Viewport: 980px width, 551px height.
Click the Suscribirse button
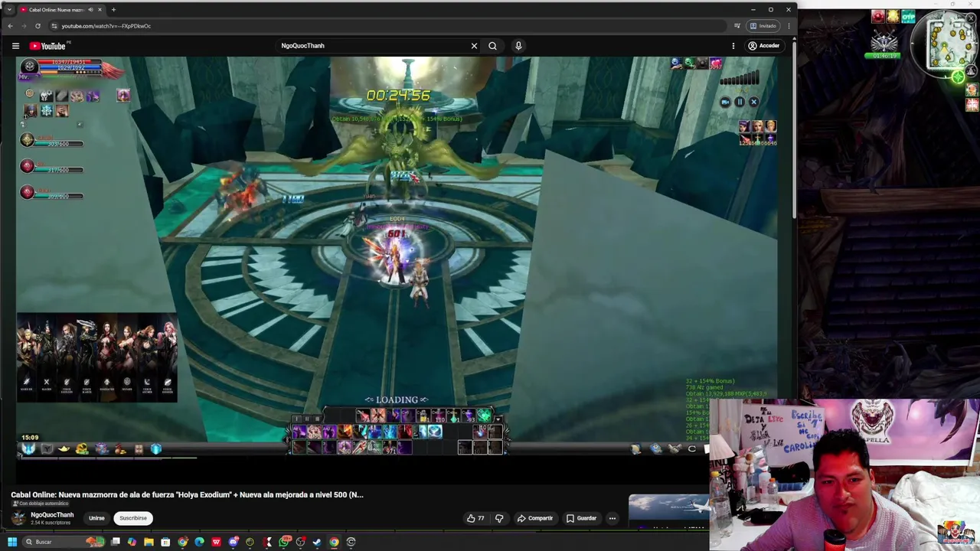[x=132, y=518]
